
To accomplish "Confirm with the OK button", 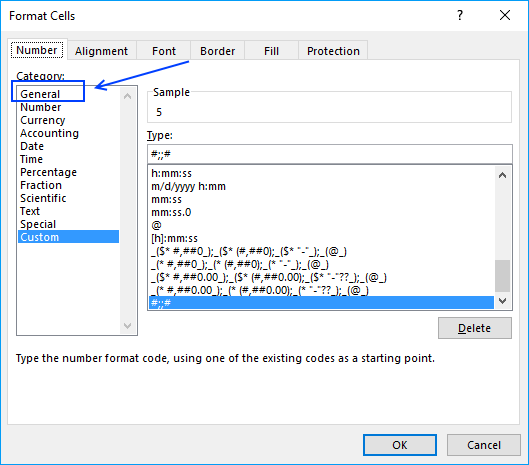I will coord(400,445).
